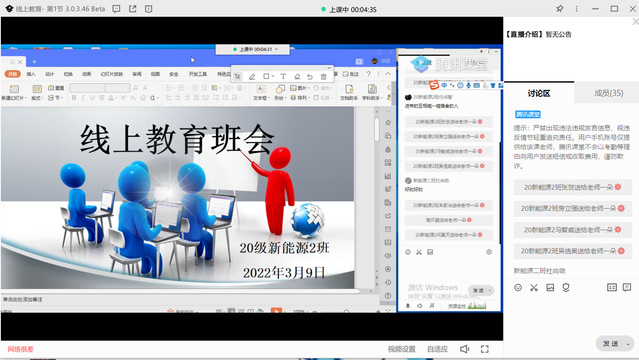639x360 pixels.
Task: Click the red 网络很差 network status link
Action: point(20,349)
